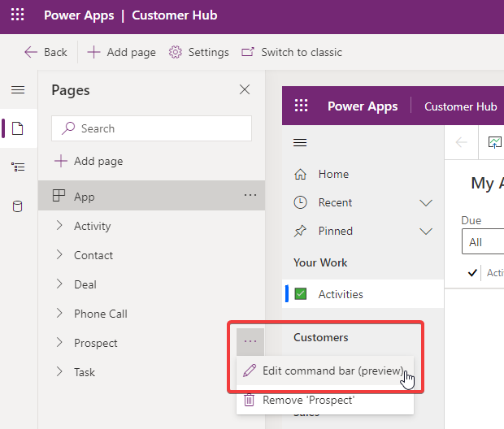Screen dimensions: 504x429
Task: Click the Pinned pin icon
Action: (300, 231)
